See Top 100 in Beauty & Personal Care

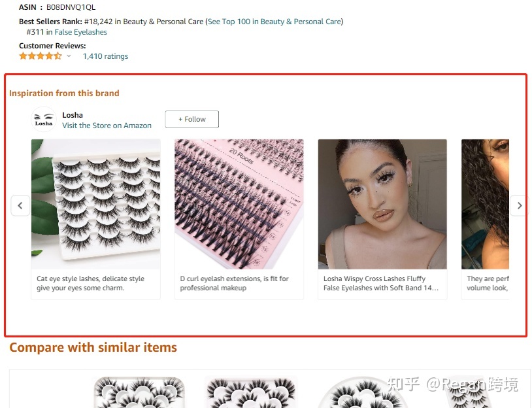274,22
